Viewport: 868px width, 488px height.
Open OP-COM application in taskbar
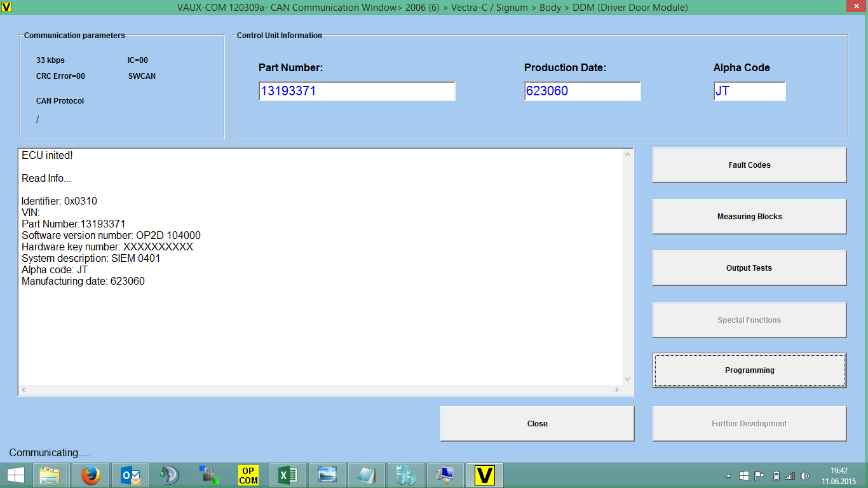coord(248,475)
